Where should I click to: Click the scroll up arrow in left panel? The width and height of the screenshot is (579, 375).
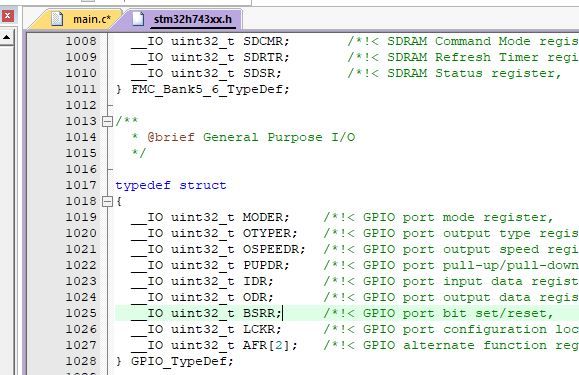click(x=7, y=37)
